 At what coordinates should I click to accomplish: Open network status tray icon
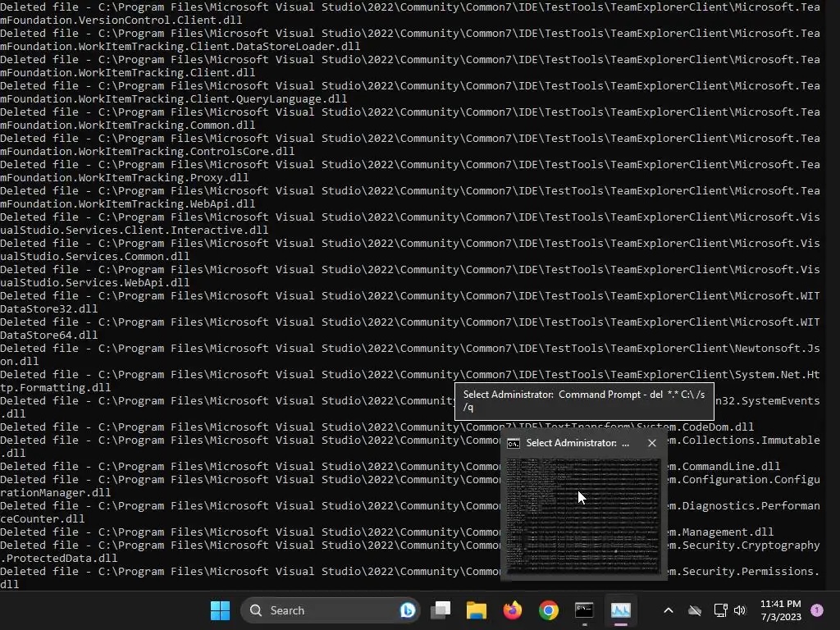720,610
